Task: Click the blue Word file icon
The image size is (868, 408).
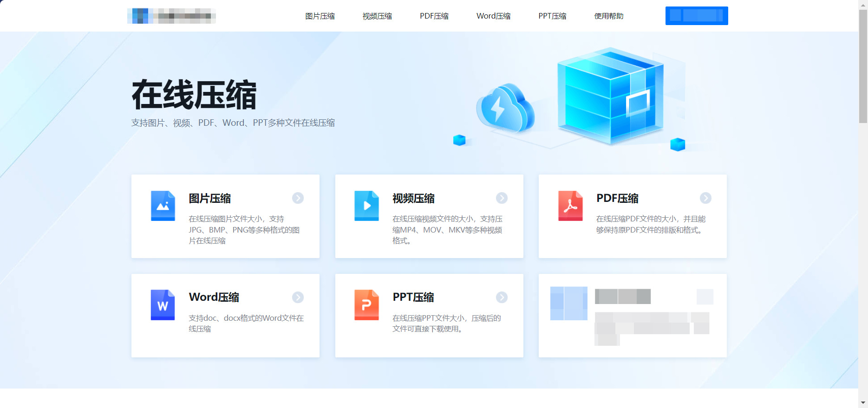Action: pyautogui.click(x=163, y=305)
